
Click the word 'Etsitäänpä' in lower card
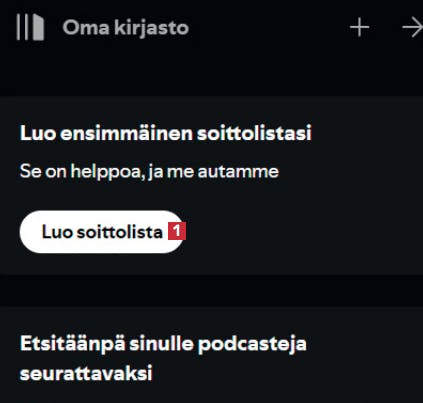73,344
